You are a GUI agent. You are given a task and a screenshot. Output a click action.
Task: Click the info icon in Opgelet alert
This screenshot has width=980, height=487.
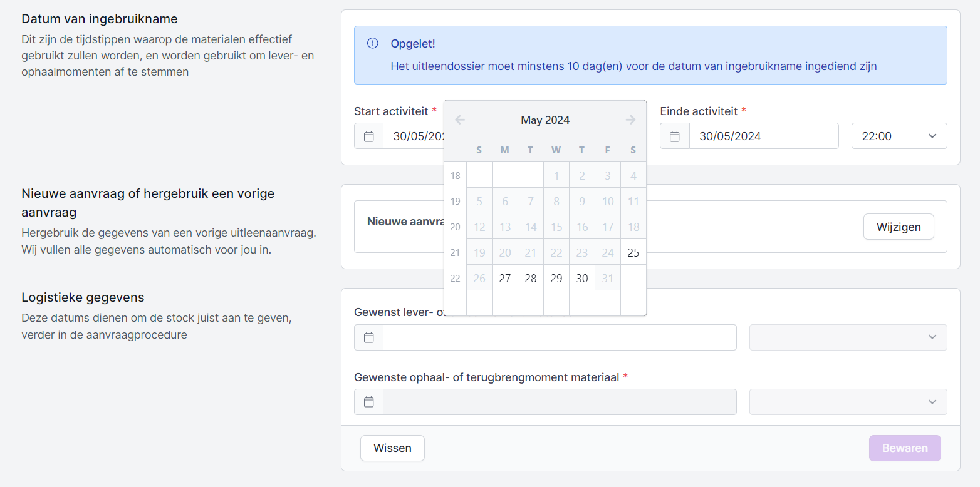coord(373,43)
